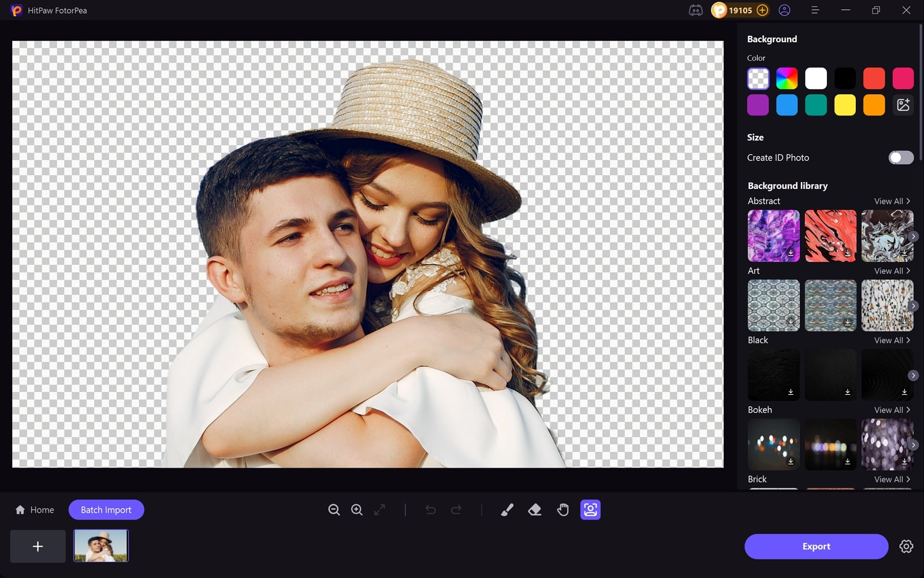Choose the blue background color
This screenshot has width=924, height=578.
point(787,105)
